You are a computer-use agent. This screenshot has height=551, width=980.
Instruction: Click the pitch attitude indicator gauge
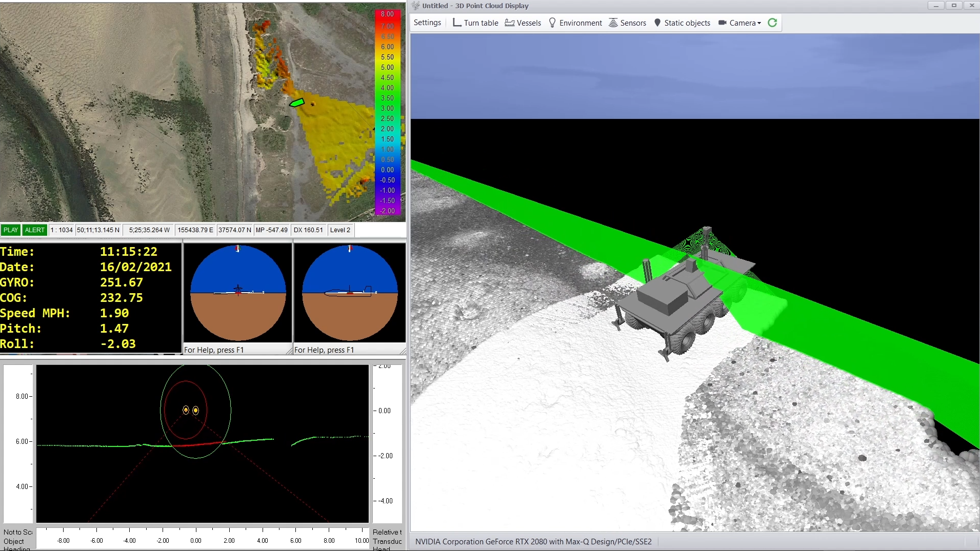click(x=350, y=293)
